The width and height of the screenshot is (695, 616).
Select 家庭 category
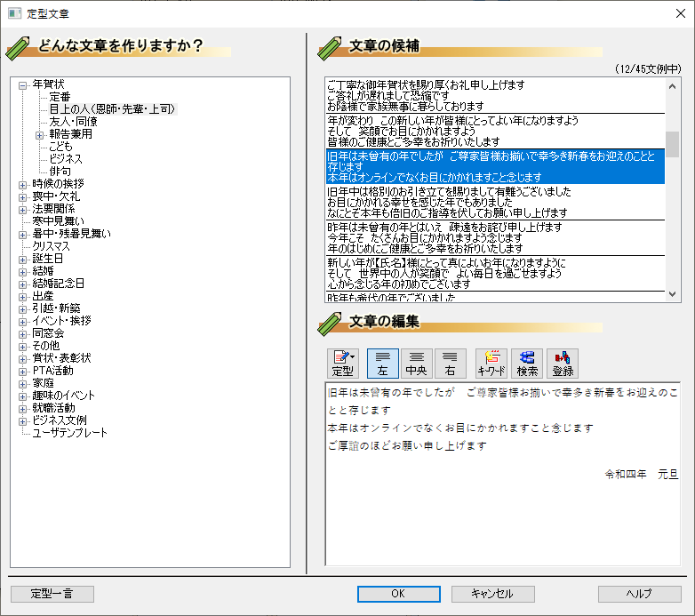tap(43, 382)
